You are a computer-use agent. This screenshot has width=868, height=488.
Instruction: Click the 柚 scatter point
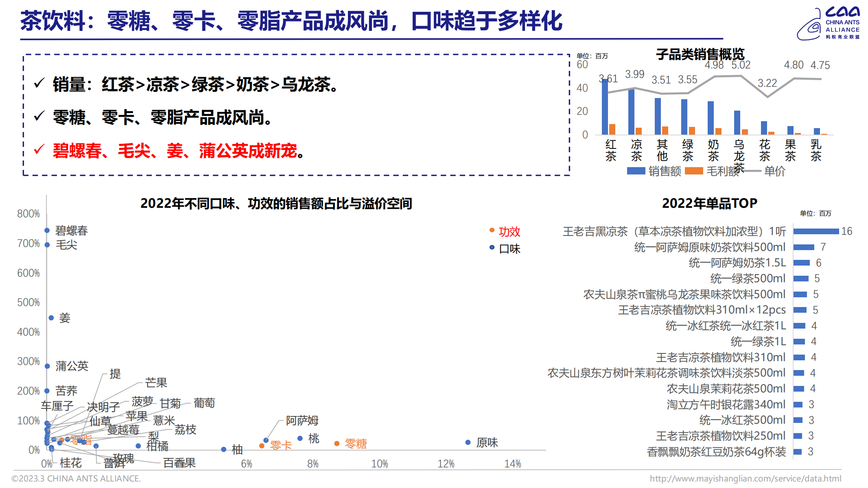pos(223,449)
